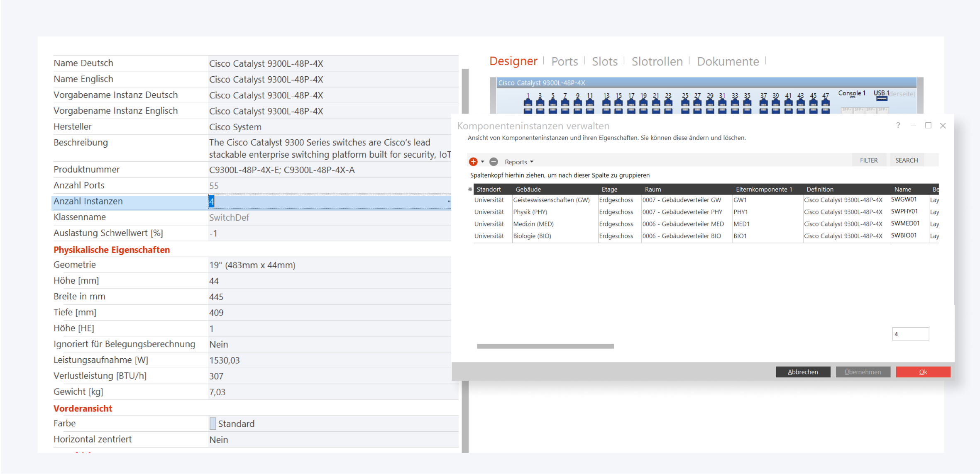Screen dimensions: 980x474
Task: Click the grid column chooser asterisk icon
Action: [x=470, y=189]
